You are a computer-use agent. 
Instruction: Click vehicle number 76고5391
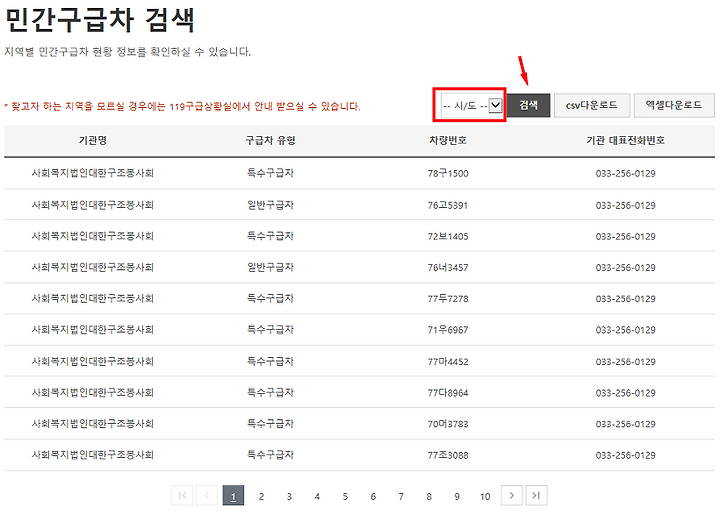(448, 205)
